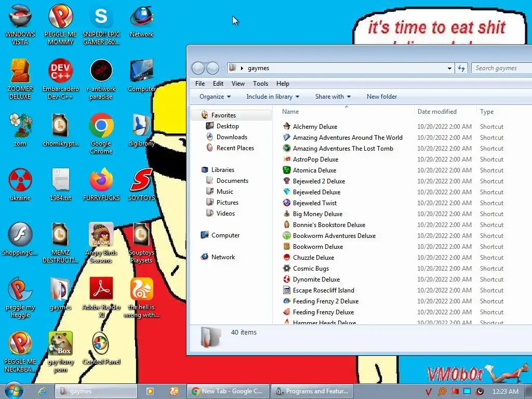Viewport: 532px width, 399px height.
Task: Click the Feeding Frenzy 2 Deluxe icon
Action: (287, 301)
